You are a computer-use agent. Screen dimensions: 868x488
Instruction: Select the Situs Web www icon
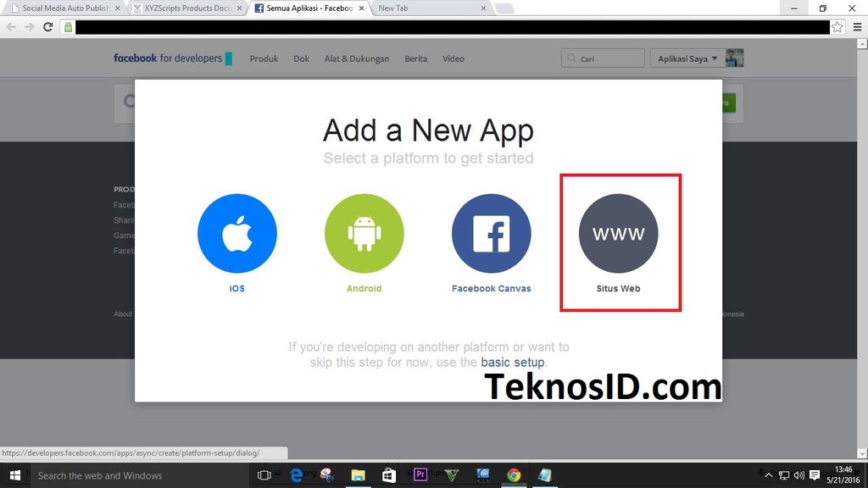click(x=618, y=233)
